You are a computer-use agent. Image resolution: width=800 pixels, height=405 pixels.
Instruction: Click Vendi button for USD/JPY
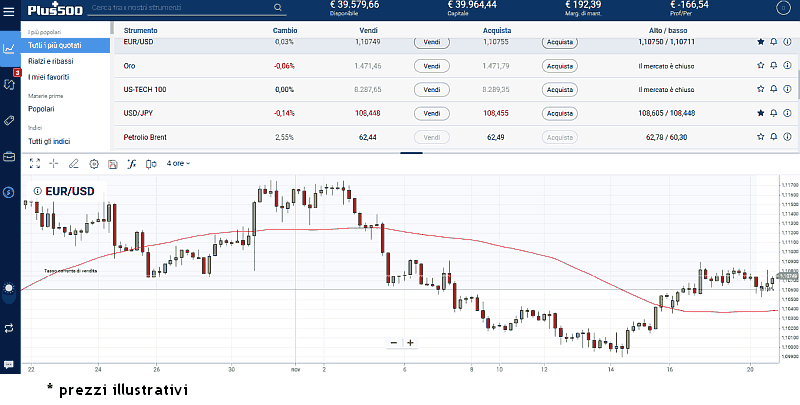[432, 113]
